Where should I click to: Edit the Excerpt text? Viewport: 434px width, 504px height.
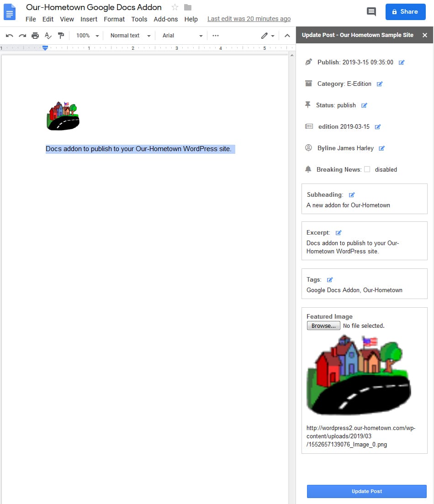pos(339,233)
